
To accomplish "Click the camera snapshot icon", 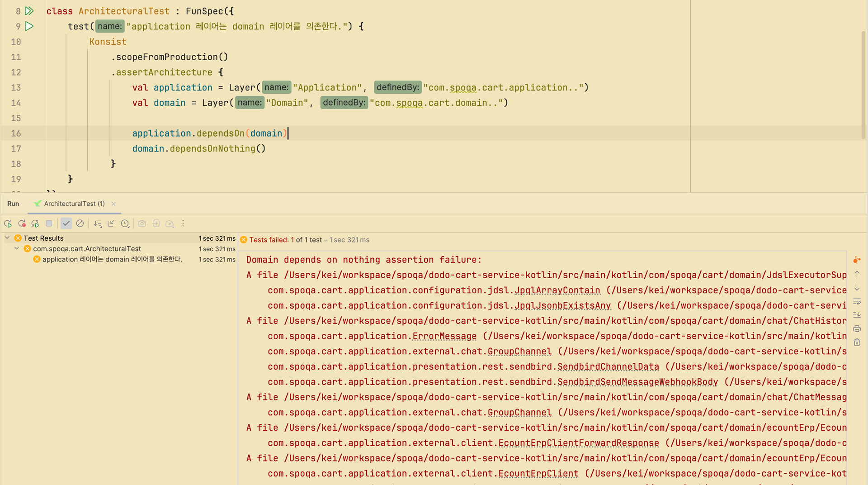I will point(142,223).
